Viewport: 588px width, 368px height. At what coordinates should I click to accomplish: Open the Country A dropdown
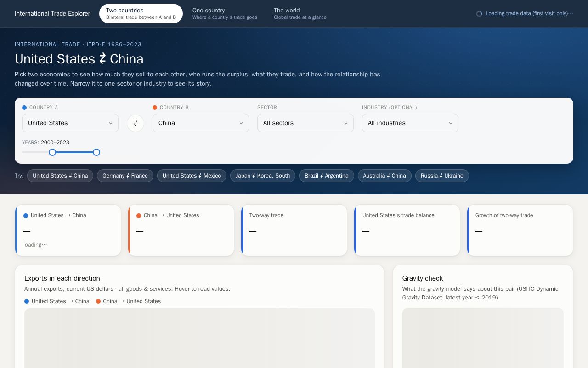click(70, 123)
